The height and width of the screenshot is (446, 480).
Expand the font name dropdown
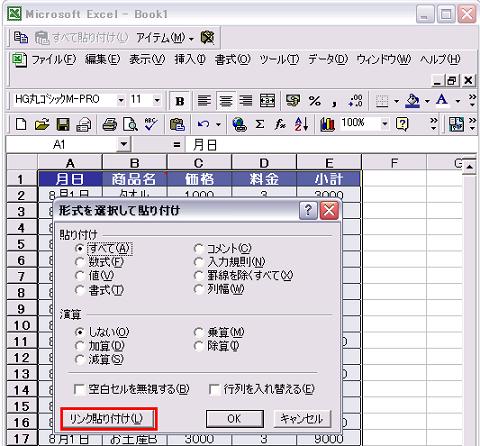pos(121,100)
